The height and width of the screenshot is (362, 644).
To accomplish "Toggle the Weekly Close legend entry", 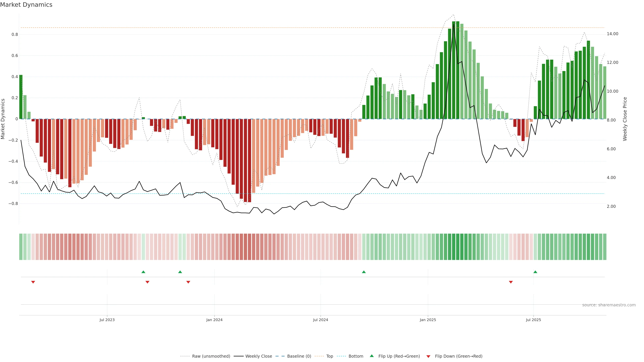I will click(x=258, y=356).
